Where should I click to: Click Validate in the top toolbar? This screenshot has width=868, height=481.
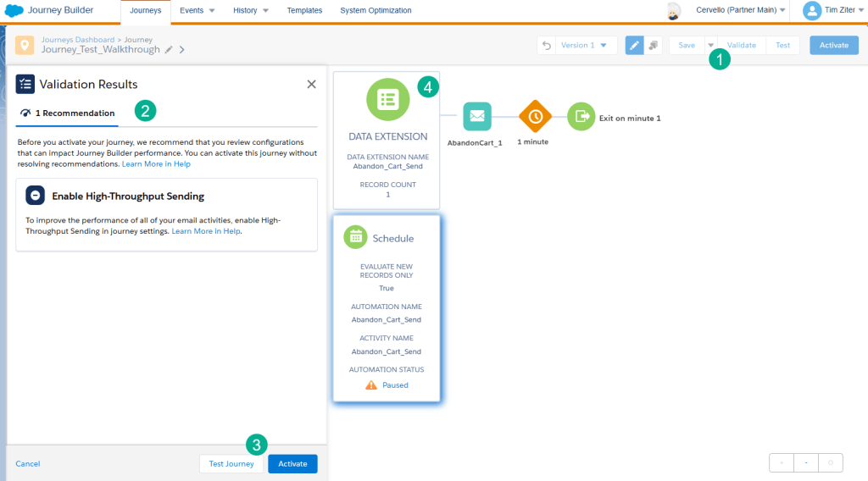pyautogui.click(x=742, y=46)
